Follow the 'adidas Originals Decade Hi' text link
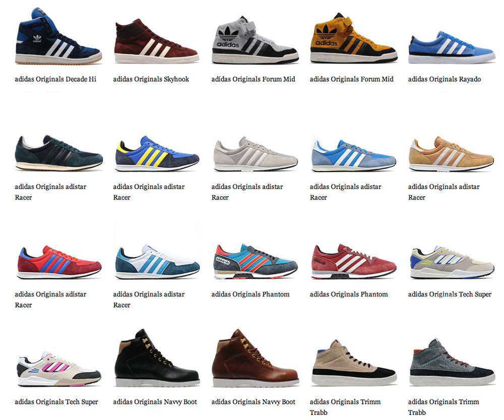 coord(55,79)
